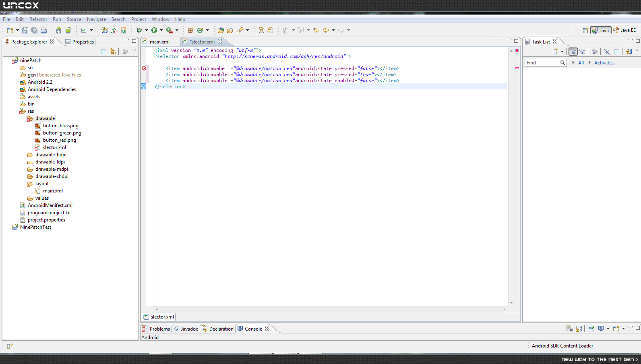Open the Window menu
Viewport: 641px width, 364px height.
click(x=160, y=19)
